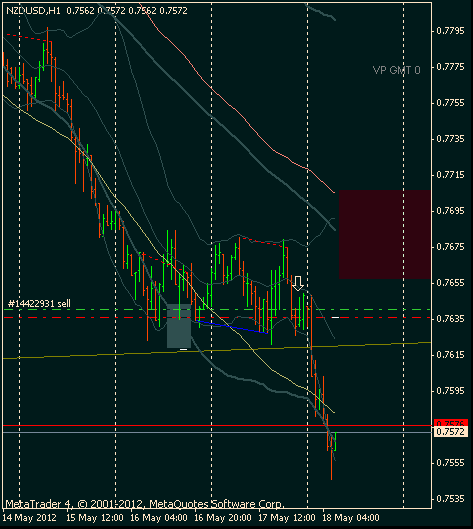This screenshot has width=473, height=529.
Task: Click the red 0.7576 price tag
Action: 451,423
